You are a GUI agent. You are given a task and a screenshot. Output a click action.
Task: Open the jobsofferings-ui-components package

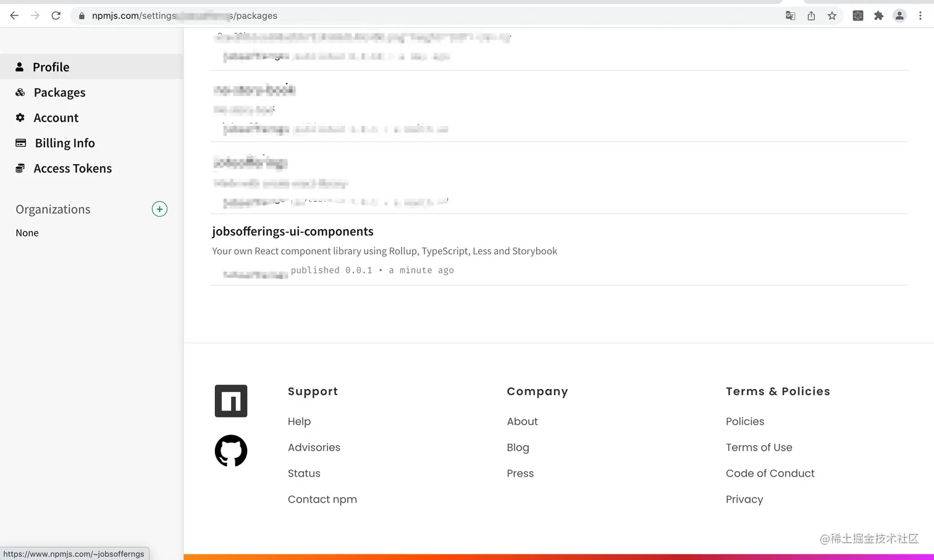tap(293, 231)
